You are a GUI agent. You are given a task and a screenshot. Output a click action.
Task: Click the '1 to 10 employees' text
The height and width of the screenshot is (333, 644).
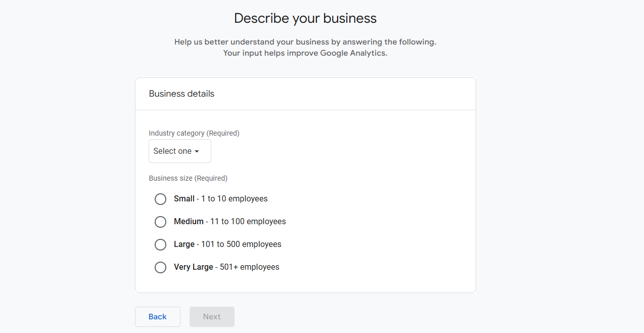234,199
